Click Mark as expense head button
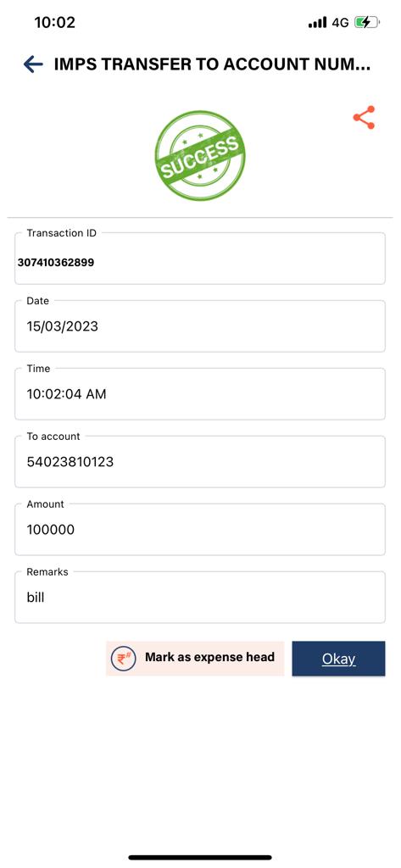The width and height of the screenshot is (401, 868). [x=195, y=659]
